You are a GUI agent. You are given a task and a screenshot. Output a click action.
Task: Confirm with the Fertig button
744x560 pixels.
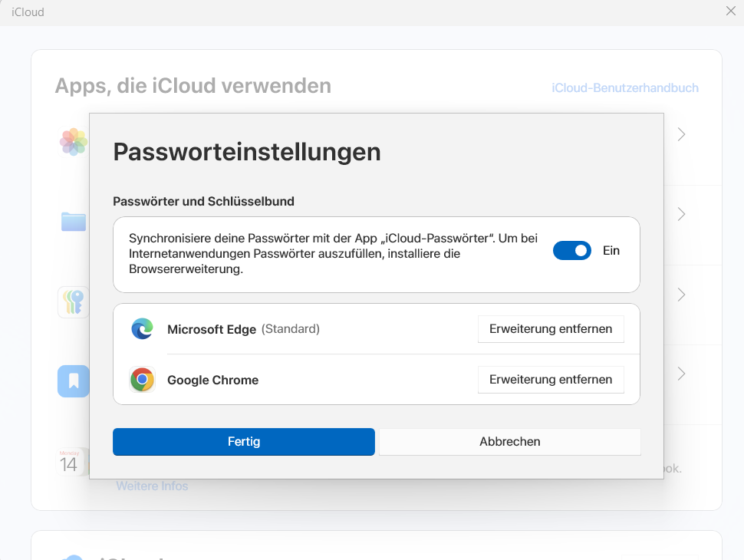pyautogui.click(x=244, y=442)
